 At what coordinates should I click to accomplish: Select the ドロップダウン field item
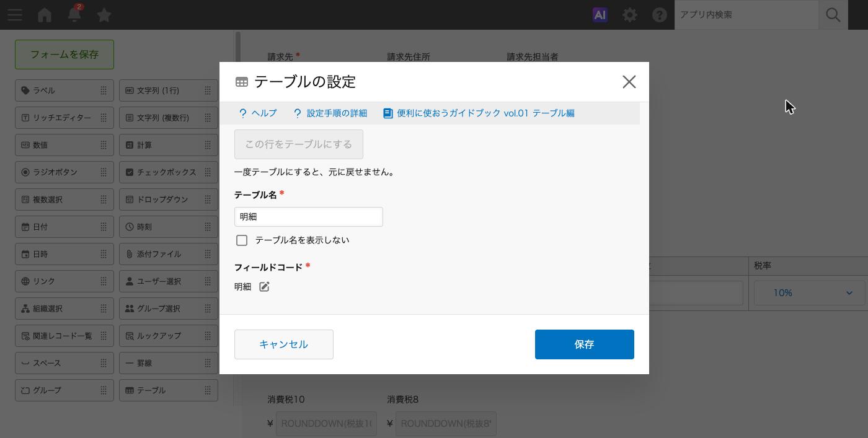(x=169, y=199)
